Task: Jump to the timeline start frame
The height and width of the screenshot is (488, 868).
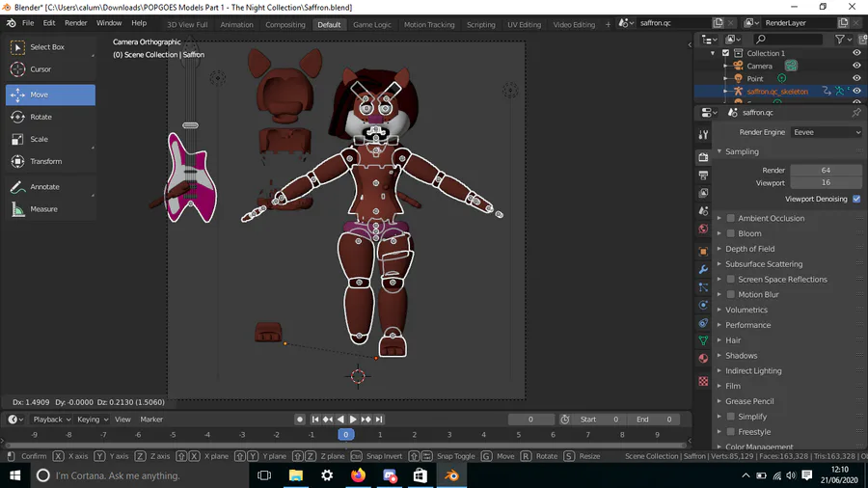Action: (315, 420)
